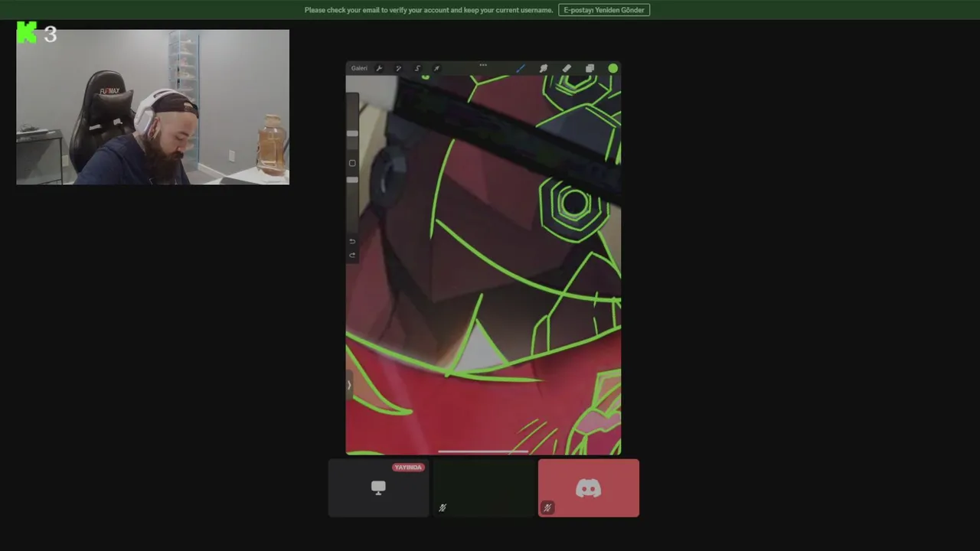Select the Smudge finger tool
Screen dimensions: 980x551
[544, 68]
